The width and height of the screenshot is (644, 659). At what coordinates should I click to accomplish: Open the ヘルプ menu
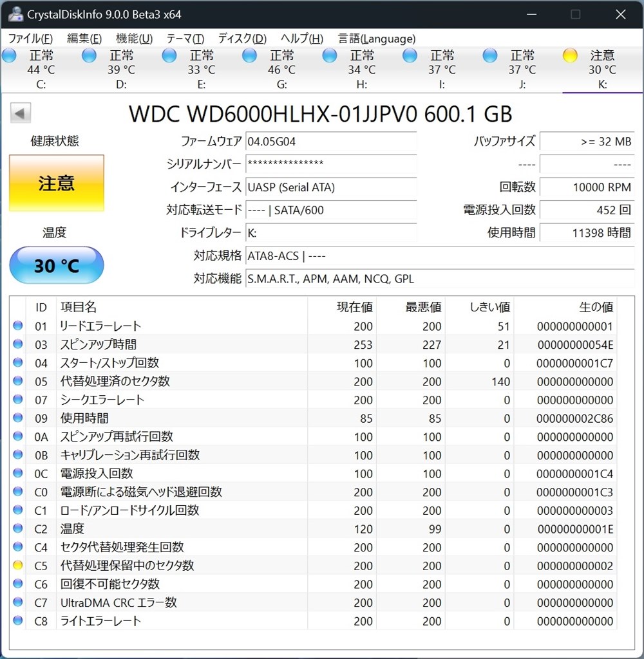300,39
